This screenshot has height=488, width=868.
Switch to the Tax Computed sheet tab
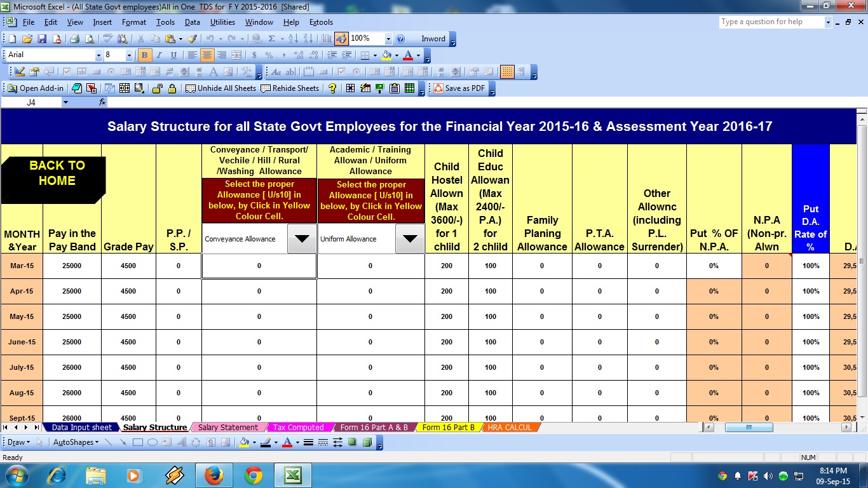pyautogui.click(x=299, y=428)
